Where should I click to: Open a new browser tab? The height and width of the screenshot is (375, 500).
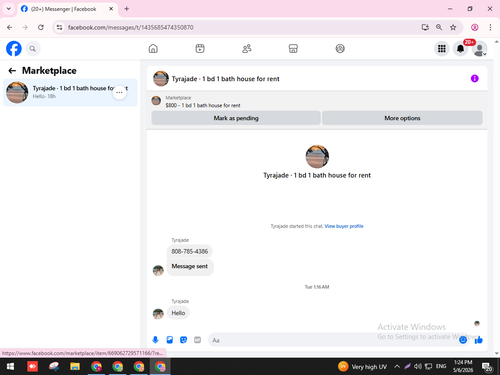click(x=127, y=9)
